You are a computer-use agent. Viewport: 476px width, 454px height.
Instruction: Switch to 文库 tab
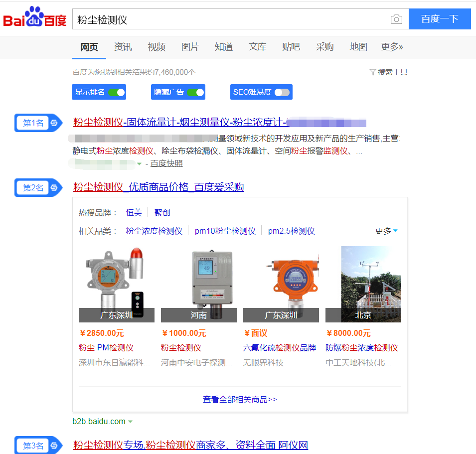click(257, 47)
